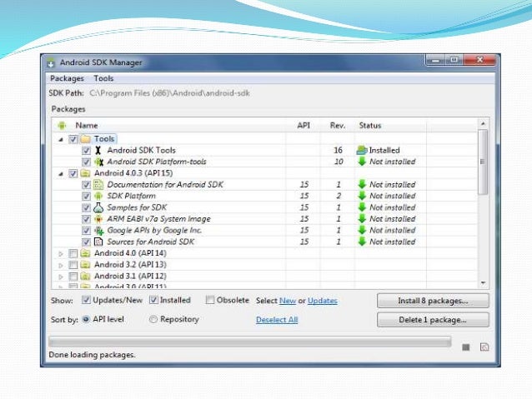Viewport: 532px width, 399px height.
Task: Click the Deselect All link
Action: point(277,320)
